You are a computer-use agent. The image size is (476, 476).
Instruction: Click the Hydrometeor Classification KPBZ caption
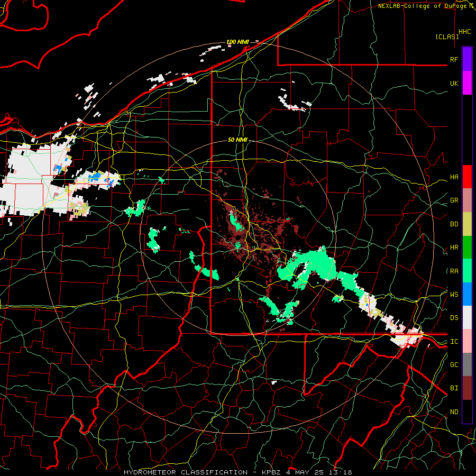(x=237, y=472)
